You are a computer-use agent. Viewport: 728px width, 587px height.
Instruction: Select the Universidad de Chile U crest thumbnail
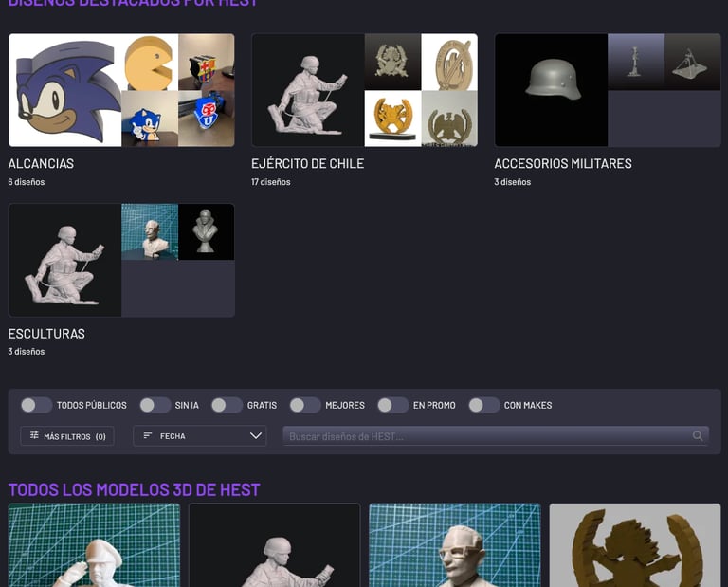tap(206, 119)
